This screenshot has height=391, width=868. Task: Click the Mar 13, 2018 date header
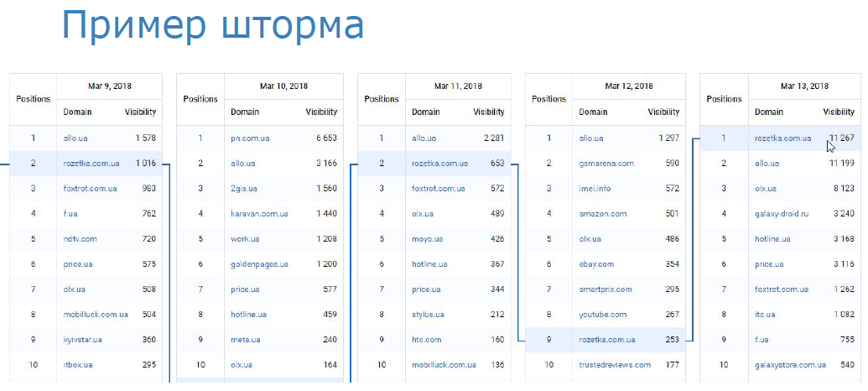click(x=804, y=86)
